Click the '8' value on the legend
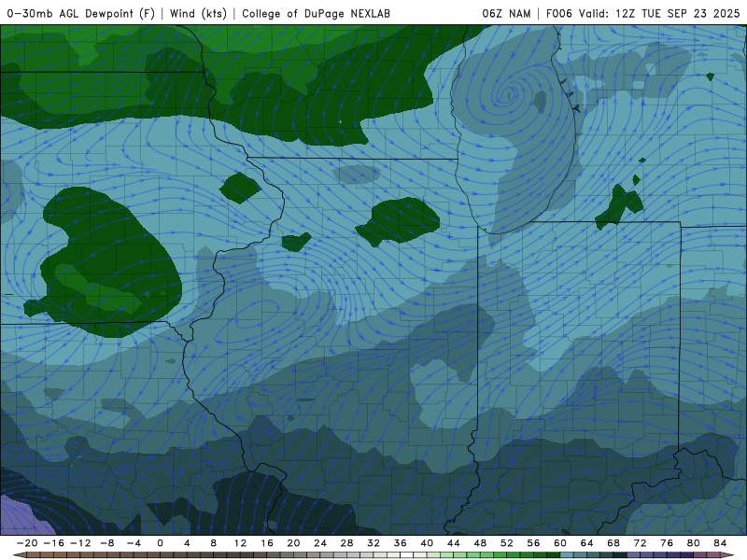 [x=214, y=543]
